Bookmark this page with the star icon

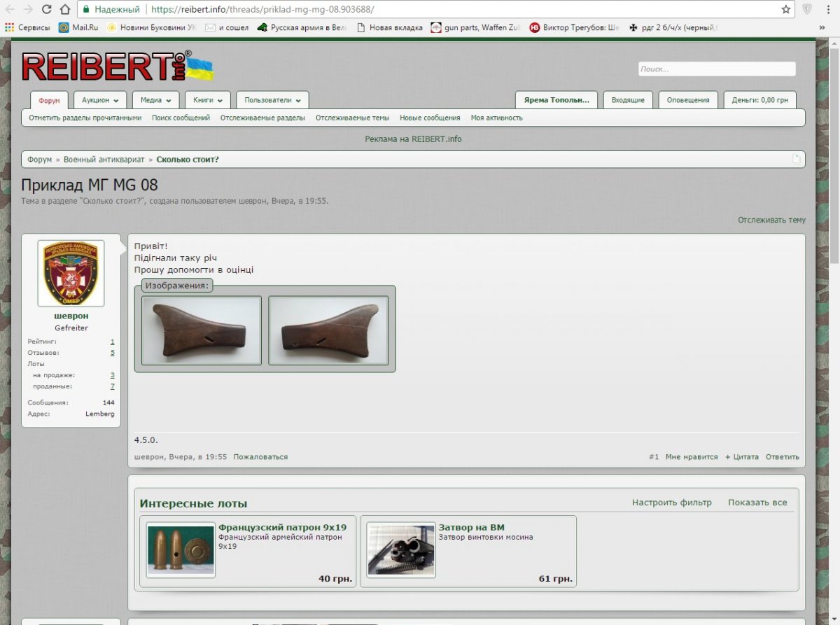point(786,9)
